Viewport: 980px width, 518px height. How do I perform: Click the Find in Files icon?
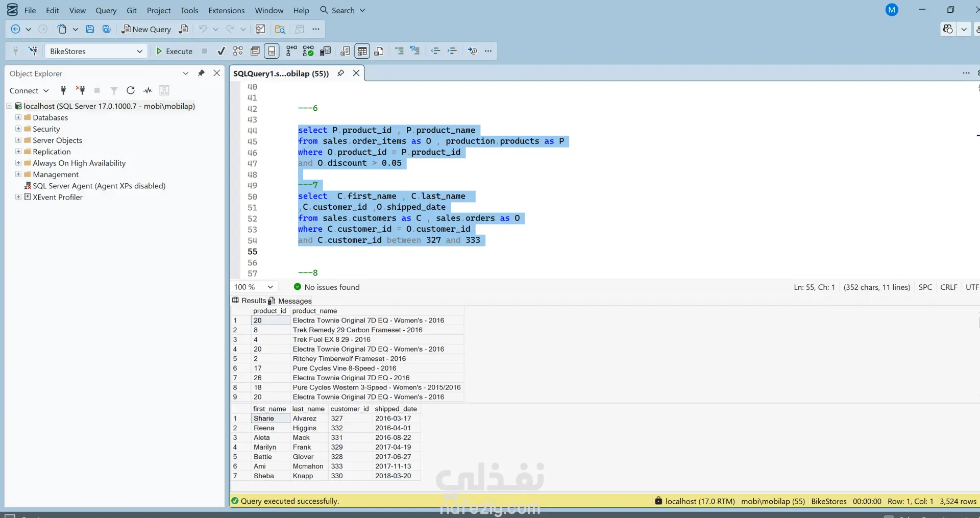pos(280,29)
